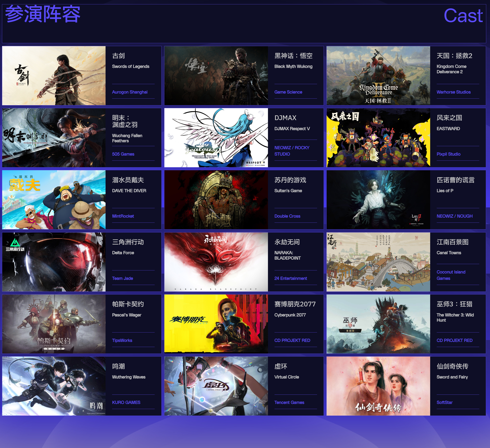Visit the 505 Games developer link
This screenshot has width=490, height=448.
(123, 154)
